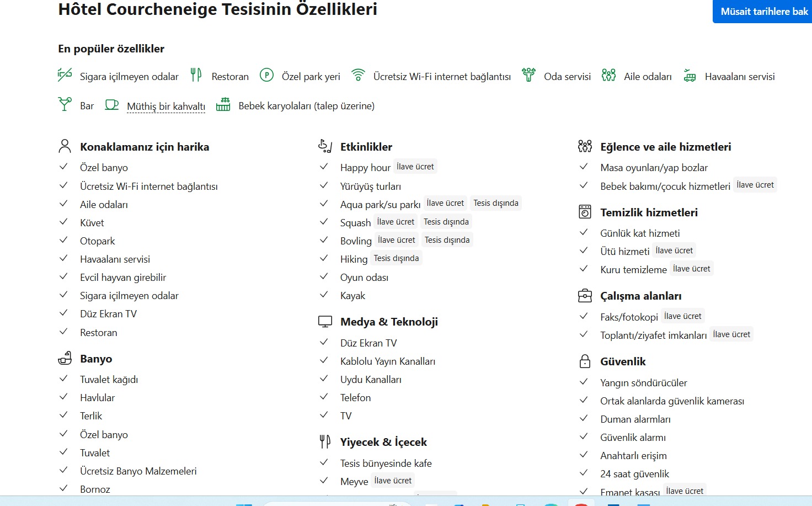
Task: Click İlave ücret badge next to Ütü hizmeti
Action: click(674, 250)
